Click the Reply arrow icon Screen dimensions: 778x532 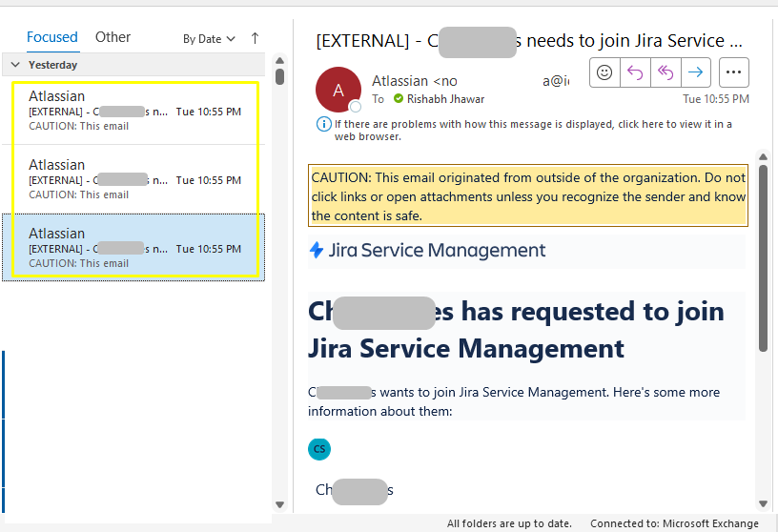tap(635, 72)
